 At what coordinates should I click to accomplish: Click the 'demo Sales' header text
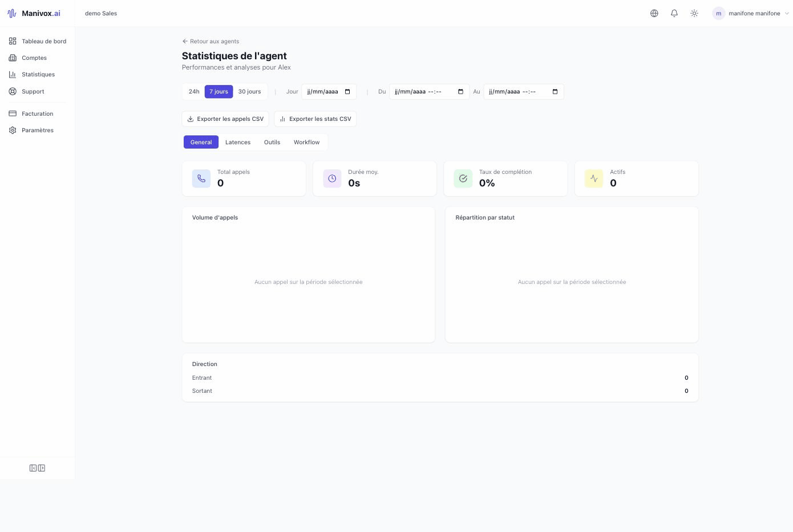click(x=101, y=13)
